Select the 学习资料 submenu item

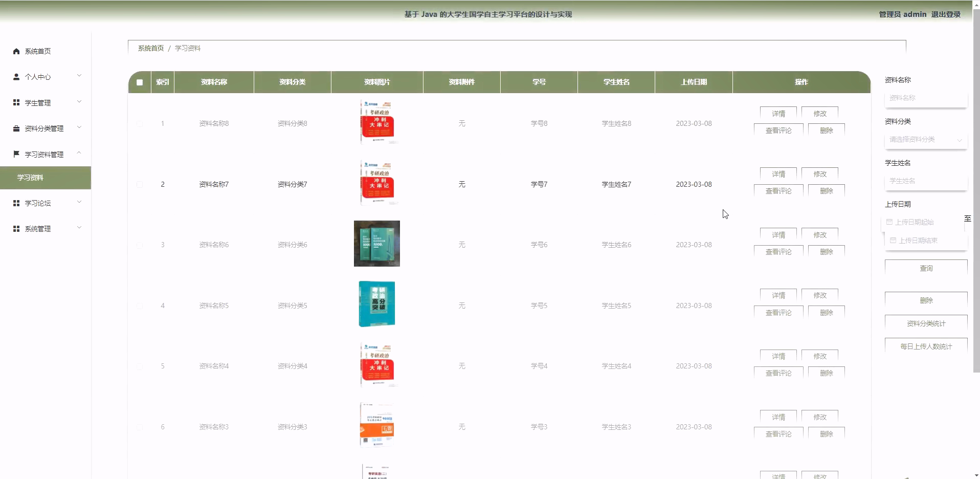(x=46, y=178)
